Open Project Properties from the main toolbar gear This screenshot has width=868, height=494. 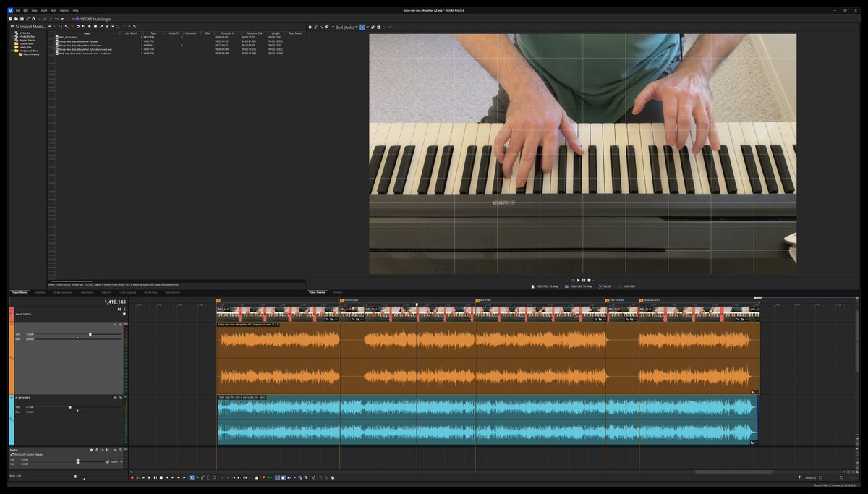[x=33, y=19]
